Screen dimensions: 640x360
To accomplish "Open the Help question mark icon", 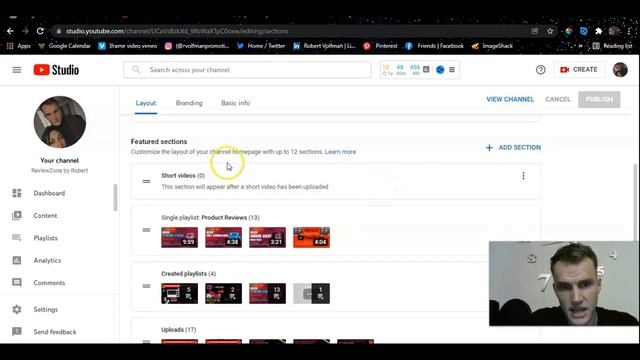I will [540, 70].
